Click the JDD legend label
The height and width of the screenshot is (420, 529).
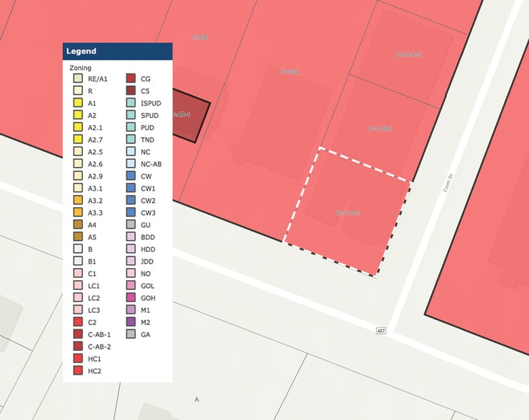tap(147, 261)
